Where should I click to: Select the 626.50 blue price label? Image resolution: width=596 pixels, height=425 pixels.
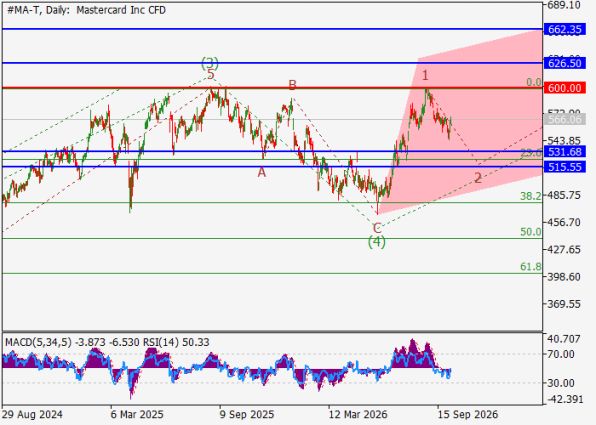[x=564, y=63]
